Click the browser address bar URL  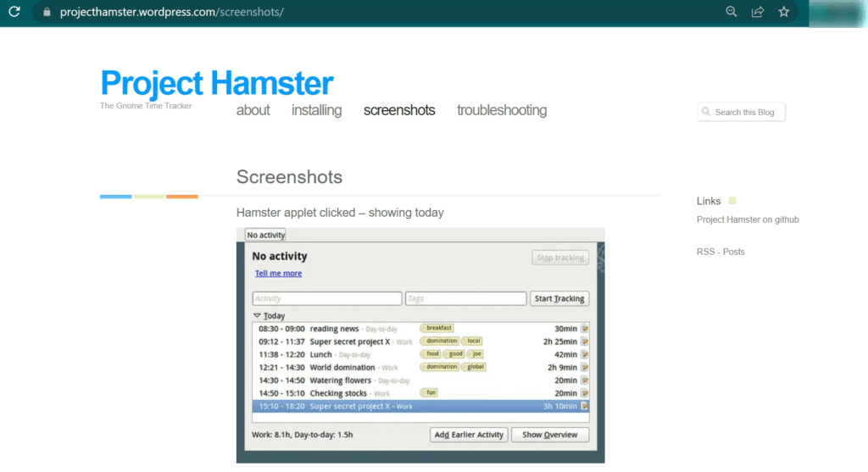pyautogui.click(x=172, y=12)
